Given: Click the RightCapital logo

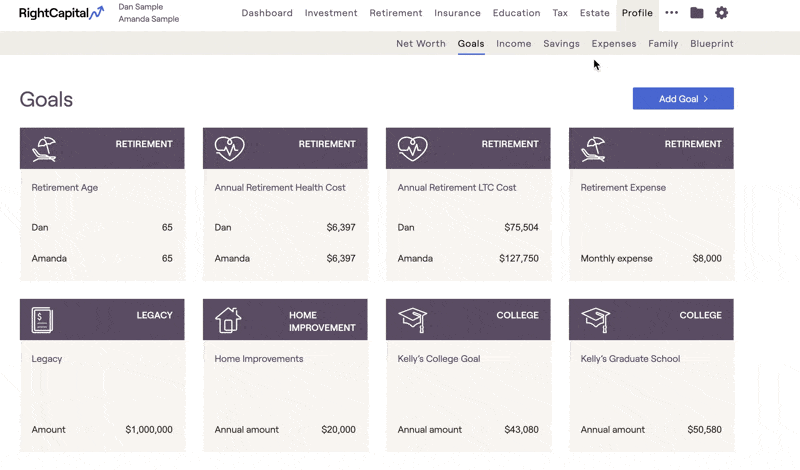Looking at the screenshot, I should [61, 14].
